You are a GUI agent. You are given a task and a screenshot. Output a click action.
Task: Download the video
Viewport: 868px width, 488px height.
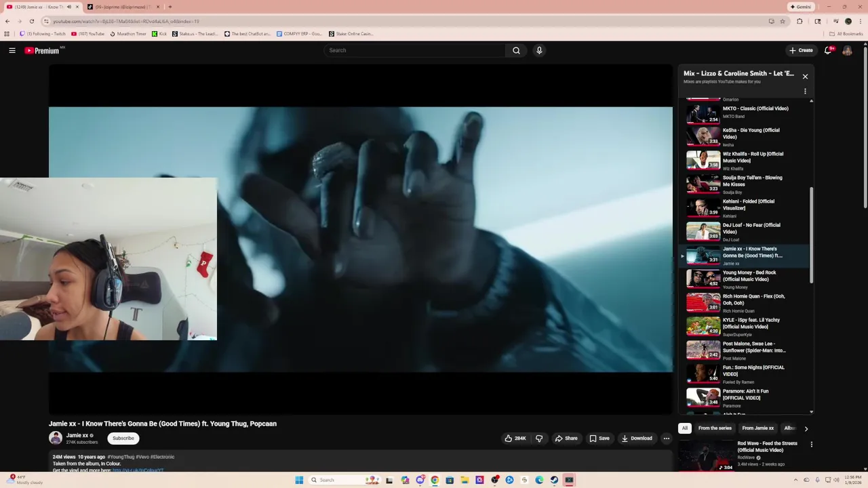(637, 439)
